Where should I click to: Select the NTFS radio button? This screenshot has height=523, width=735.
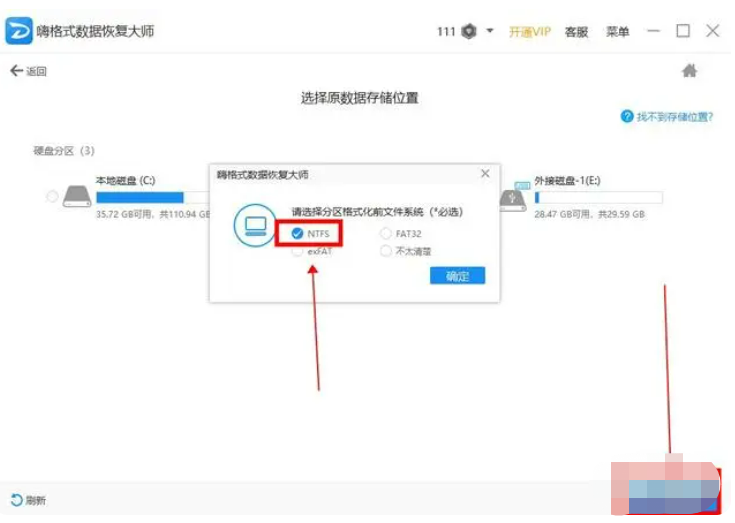298,234
